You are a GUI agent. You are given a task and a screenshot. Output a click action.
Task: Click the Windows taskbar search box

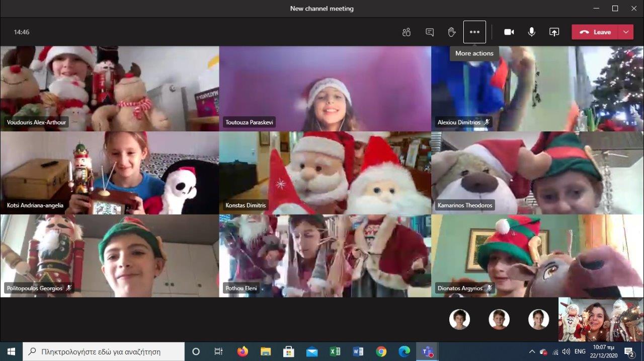click(x=104, y=351)
